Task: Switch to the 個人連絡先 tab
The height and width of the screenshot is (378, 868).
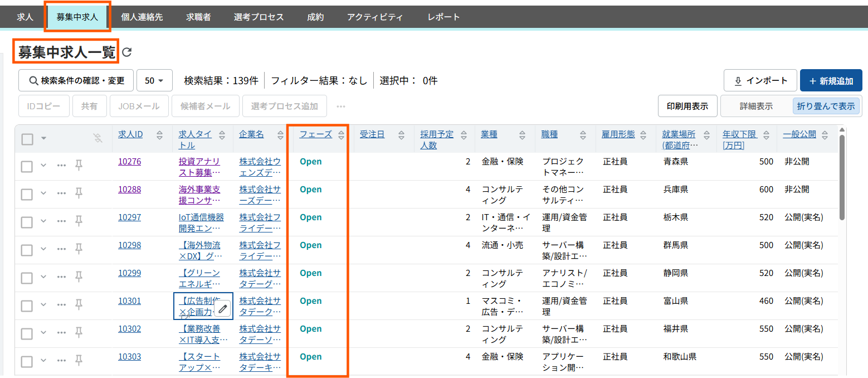Action: [x=142, y=17]
